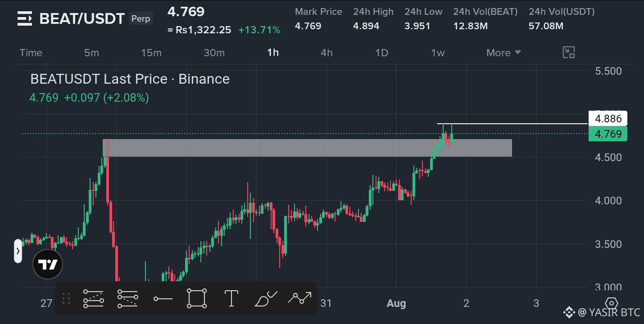Screen dimensions: 644x324
Task: Click the Perp contract label
Action: [141, 19]
